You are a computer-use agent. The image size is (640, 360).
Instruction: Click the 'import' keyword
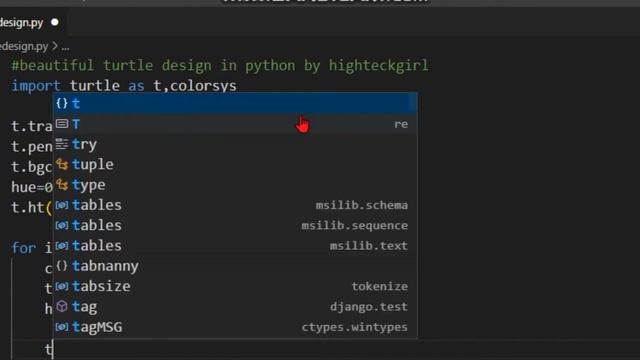[x=36, y=86]
